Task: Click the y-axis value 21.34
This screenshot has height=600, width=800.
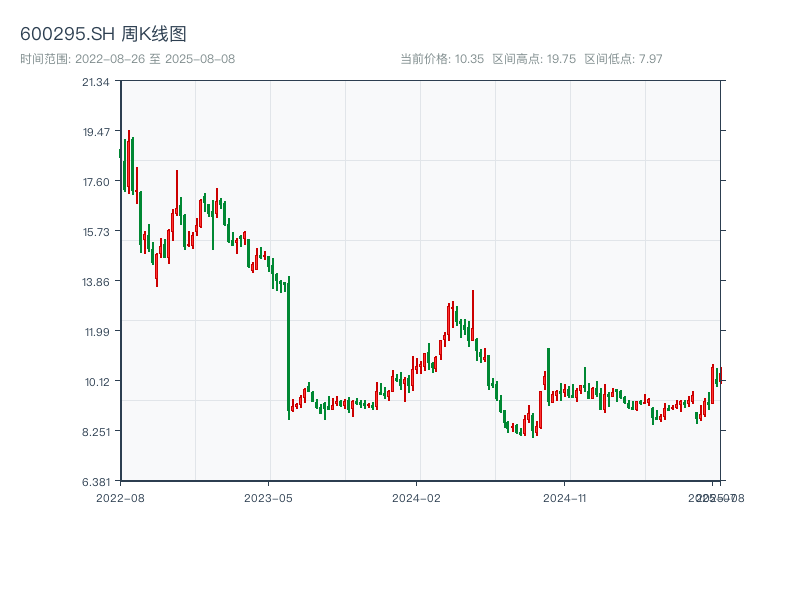Action: [x=96, y=82]
